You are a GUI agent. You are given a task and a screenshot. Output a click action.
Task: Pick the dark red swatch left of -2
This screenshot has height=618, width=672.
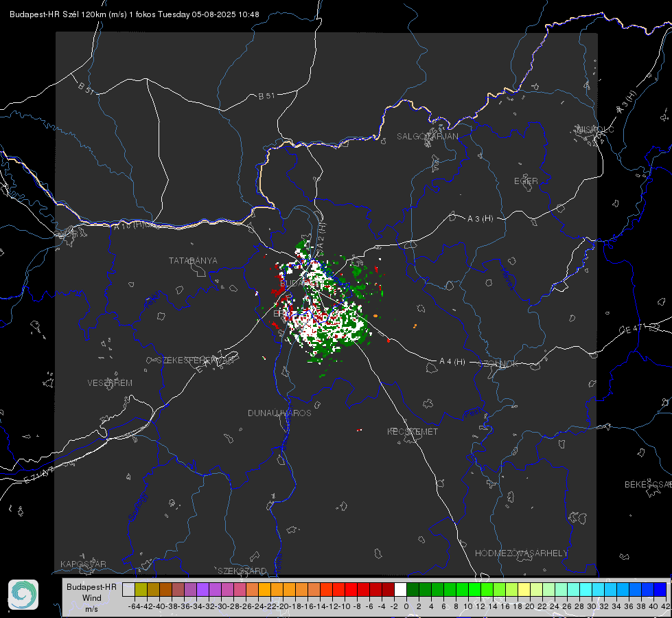point(389,590)
